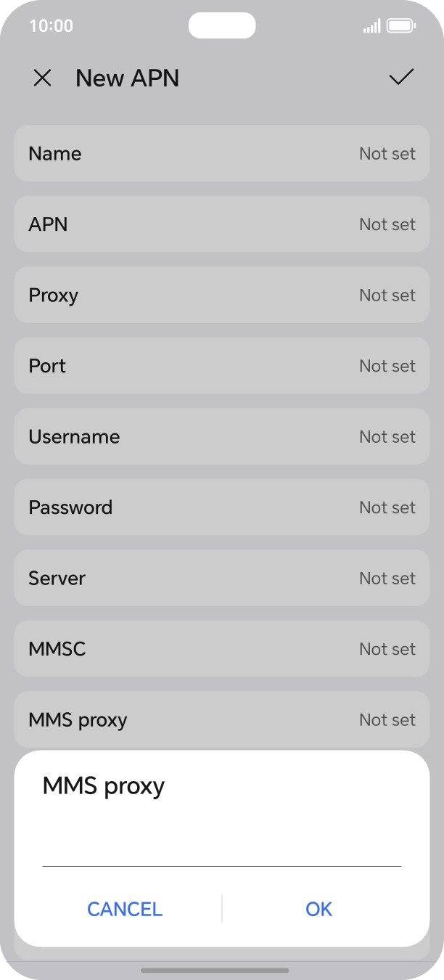Tap the signal strength indicator
Viewport: 444px width, 980px height.
[x=372, y=25]
